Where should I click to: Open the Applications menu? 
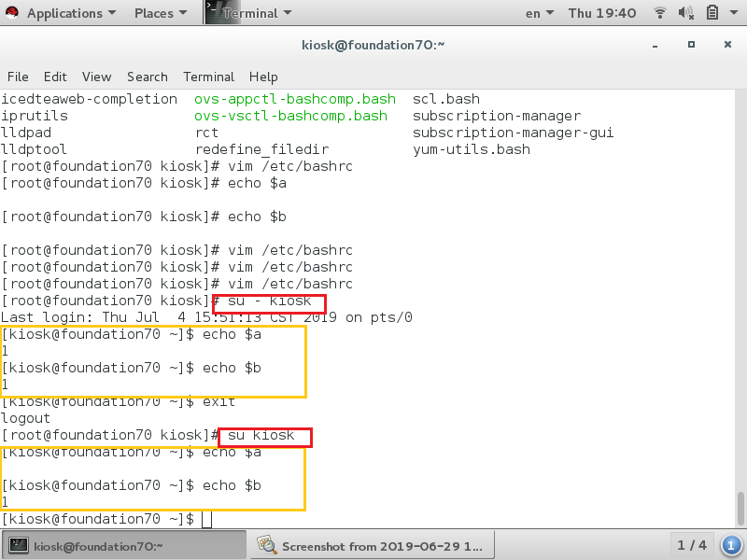coord(71,13)
